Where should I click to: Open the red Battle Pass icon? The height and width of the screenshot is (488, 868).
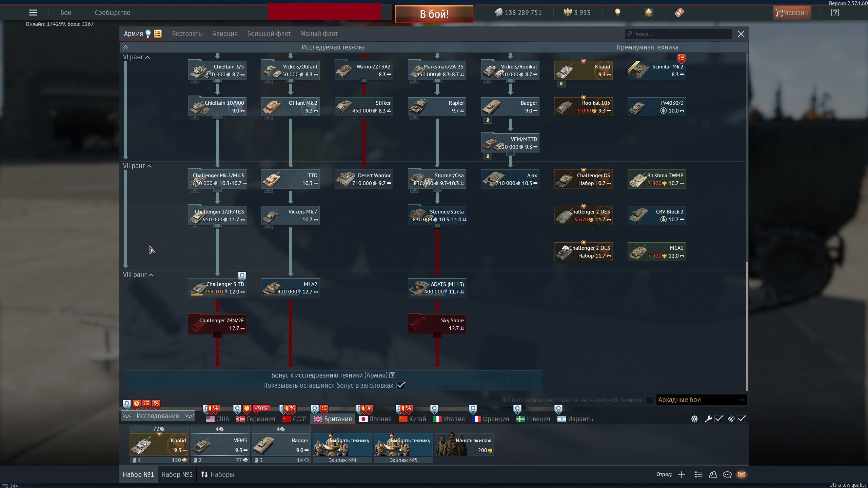(x=679, y=13)
